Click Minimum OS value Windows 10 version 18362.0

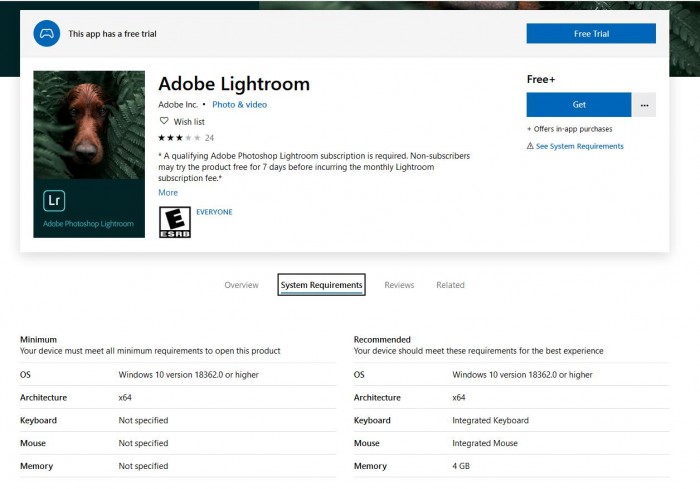[x=188, y=375]
